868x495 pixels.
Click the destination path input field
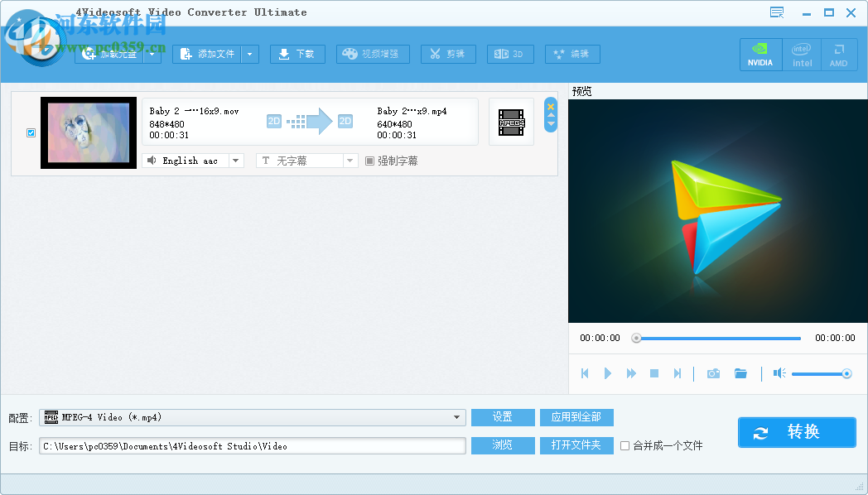pyautogui.click(x=248, y=445)
